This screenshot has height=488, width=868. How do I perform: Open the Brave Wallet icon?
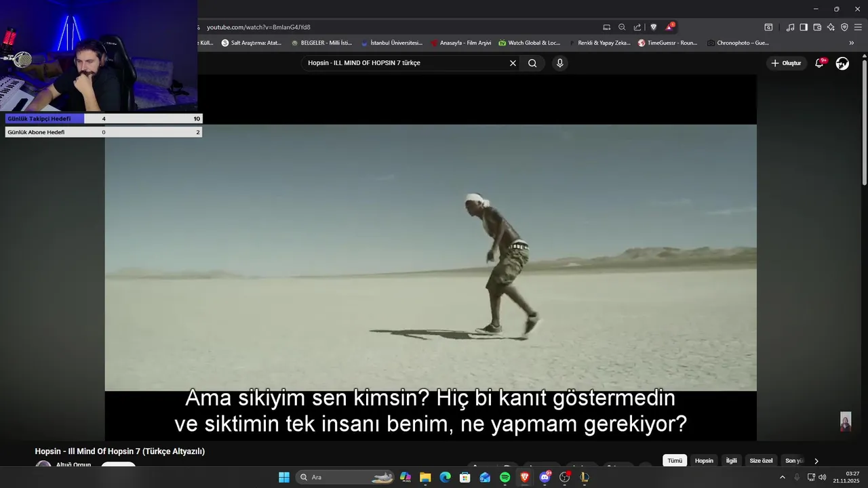pos(817,27)
